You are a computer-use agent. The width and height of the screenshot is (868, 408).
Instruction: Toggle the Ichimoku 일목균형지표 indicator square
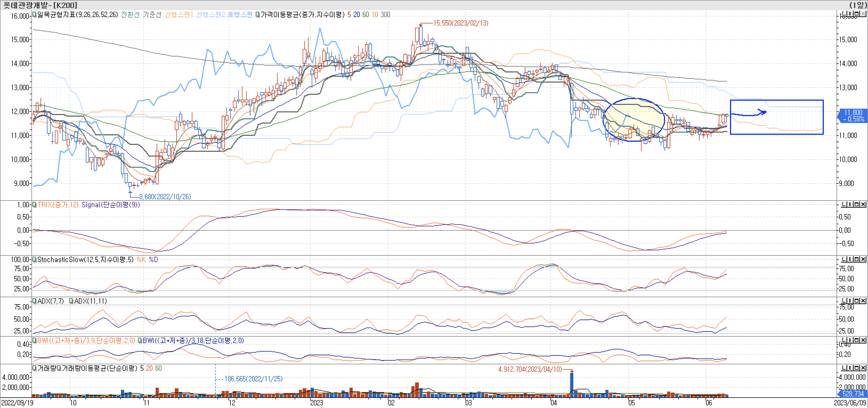pyautogui.click(x=34, y=14)
